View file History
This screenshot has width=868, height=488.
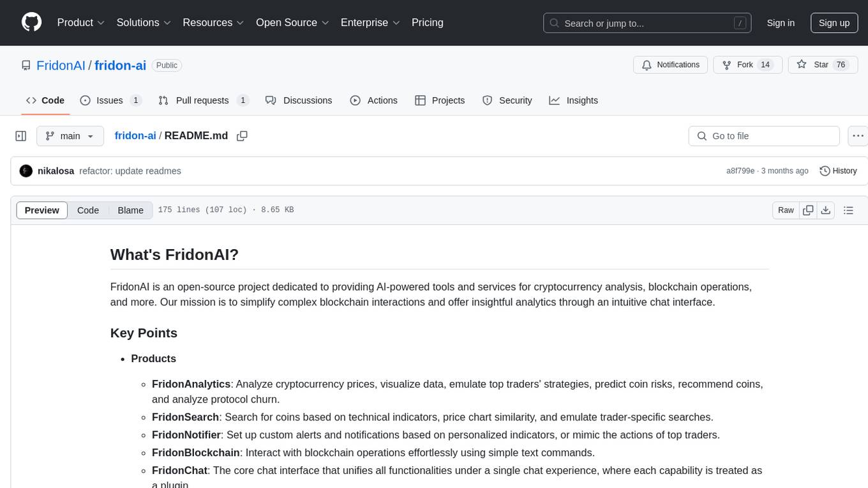tap(838, 171)
